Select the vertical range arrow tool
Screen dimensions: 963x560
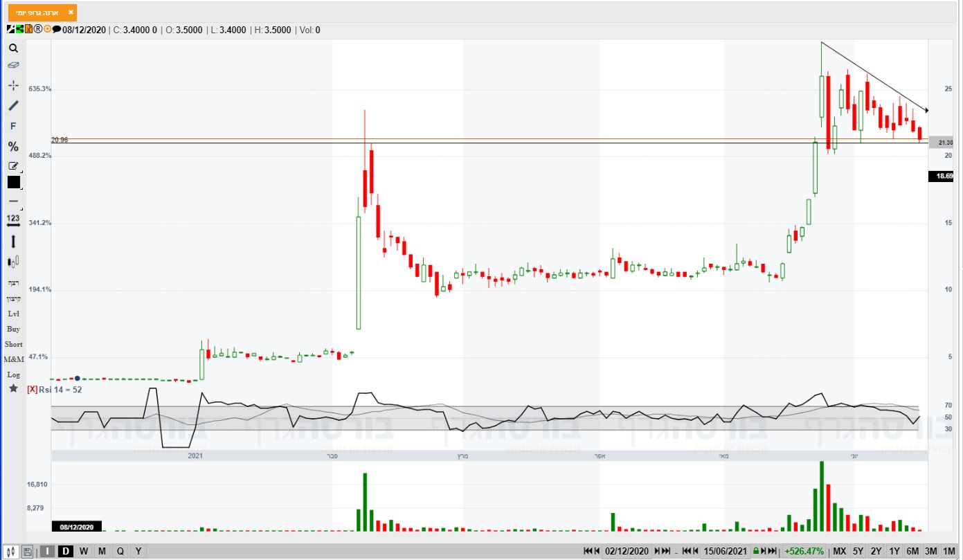13,242
